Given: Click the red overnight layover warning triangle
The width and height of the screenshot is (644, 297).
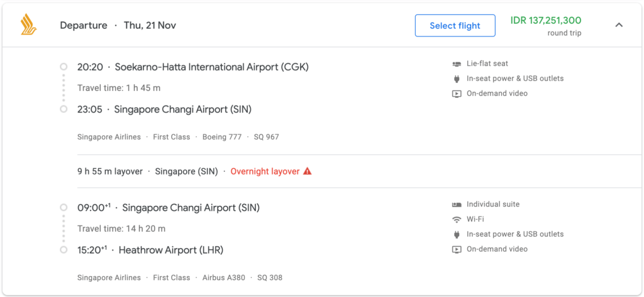Looking at the screenshot, I should (x=307, y=171).
